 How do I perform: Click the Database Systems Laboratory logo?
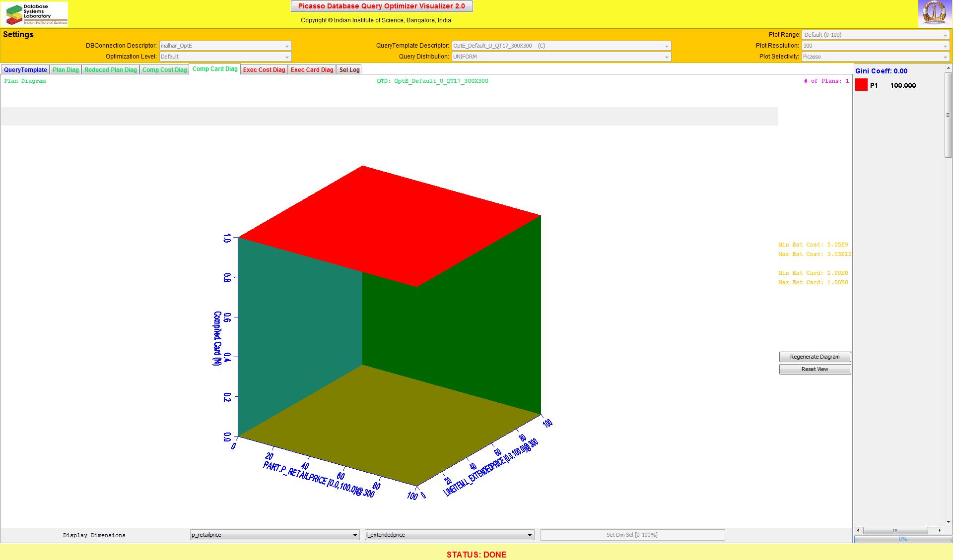click(x=35, y=14)
